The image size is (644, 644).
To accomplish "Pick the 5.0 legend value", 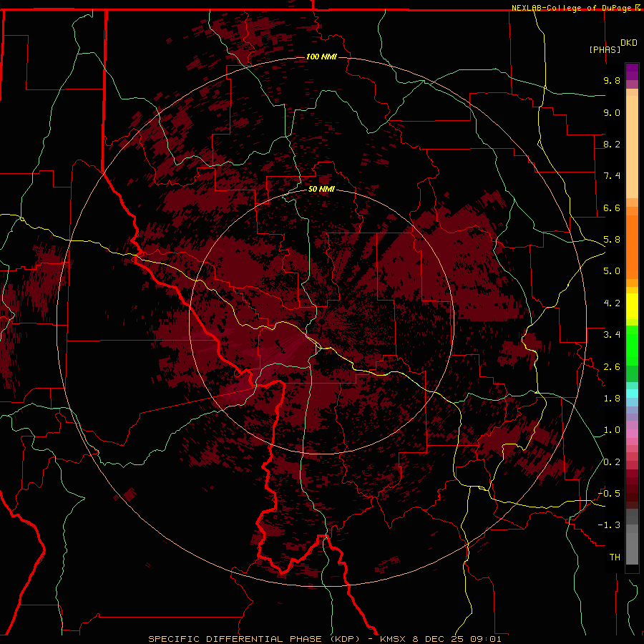I will [x=612, y=271].
